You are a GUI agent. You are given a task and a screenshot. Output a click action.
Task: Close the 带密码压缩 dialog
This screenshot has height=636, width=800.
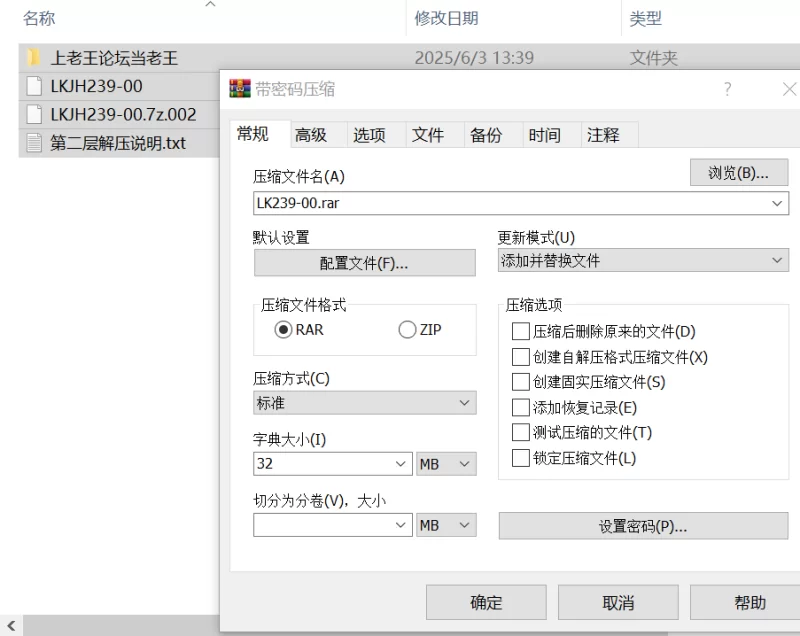[790, 89]
